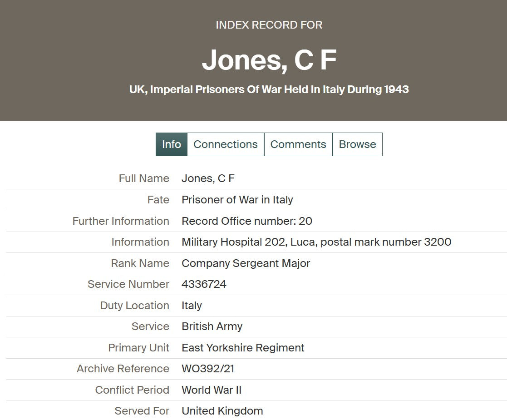Switch to the Comments tab
The width and height of the screenshot is (507, 420).
tap(298, 144)
